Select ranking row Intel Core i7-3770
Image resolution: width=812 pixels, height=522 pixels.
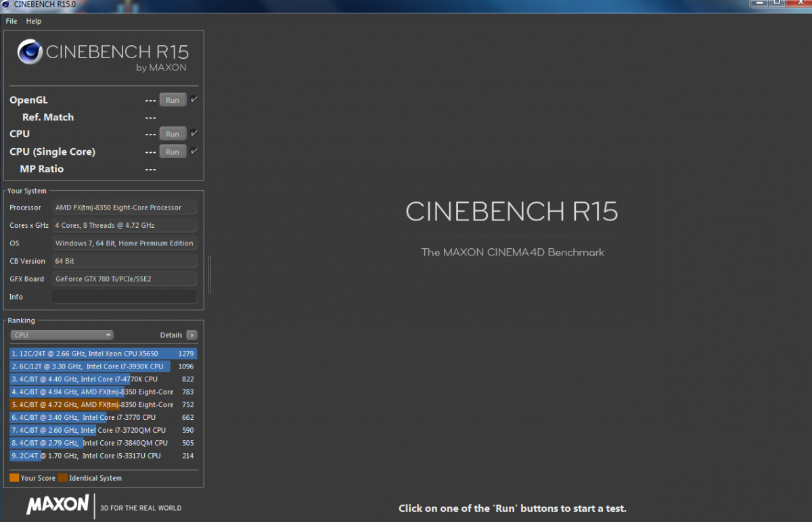pyautogui.click(x=104, y=418)
